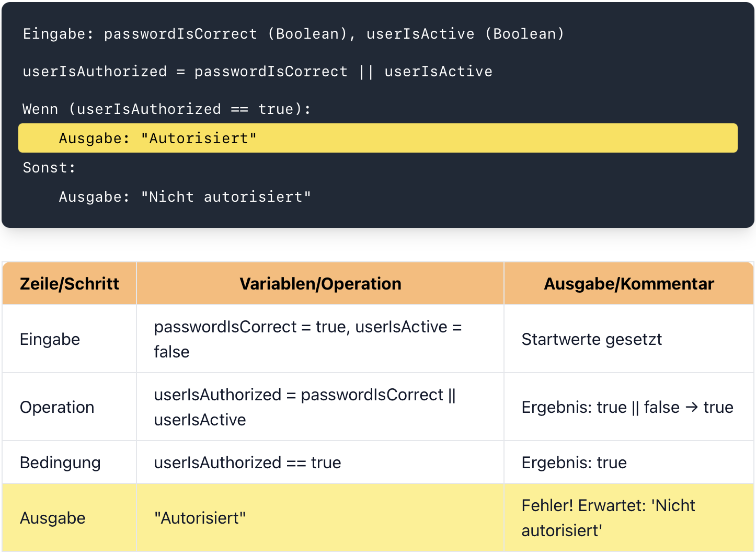
Task: Click the Fehler! Erwartet comment cell
Action: tap(629, 518)
